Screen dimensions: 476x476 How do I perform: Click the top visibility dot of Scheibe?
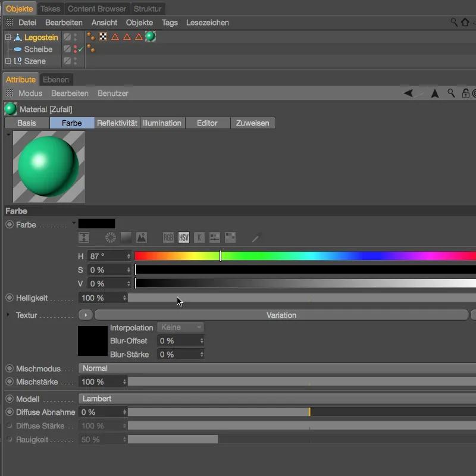(75, 46)
